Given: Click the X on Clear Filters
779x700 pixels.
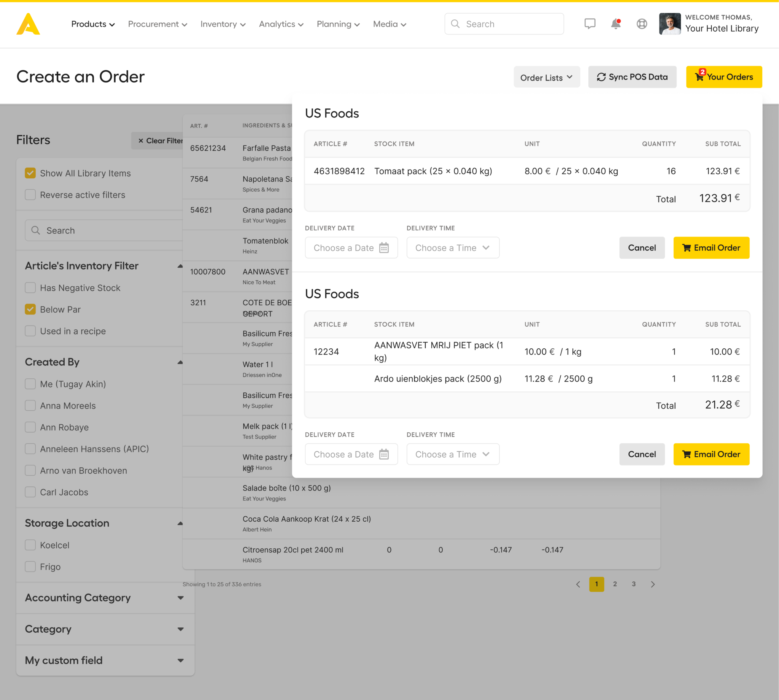Looking at the screenshot, I should coord(141,141).
